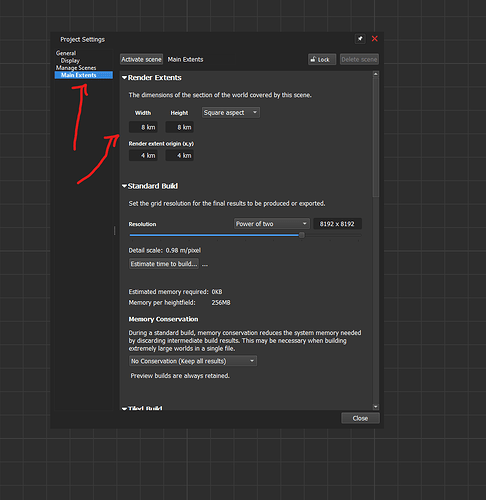Image resolution: width=486 pixels, height=500 pixels.
Task: Collapse the Render Extents section
Action: pos(124,78)
